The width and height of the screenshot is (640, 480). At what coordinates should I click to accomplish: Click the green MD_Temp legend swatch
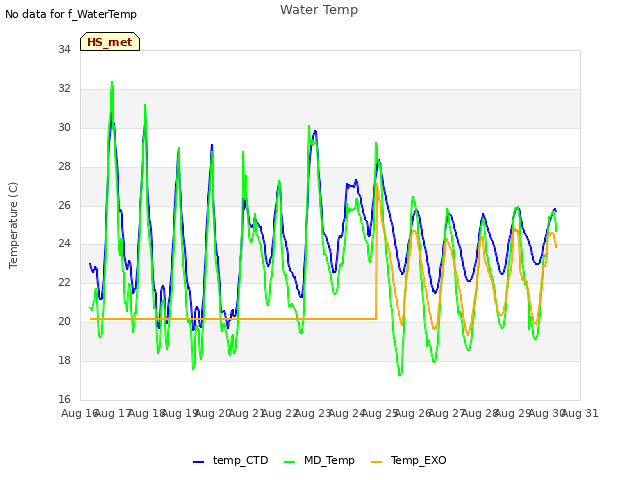(289, 462)
